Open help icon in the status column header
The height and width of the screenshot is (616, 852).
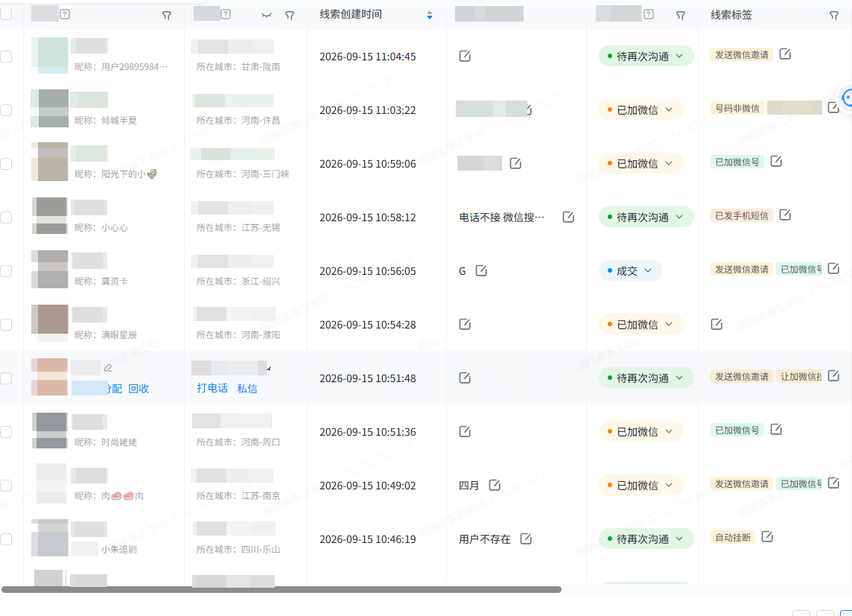(x=649, y=15)
